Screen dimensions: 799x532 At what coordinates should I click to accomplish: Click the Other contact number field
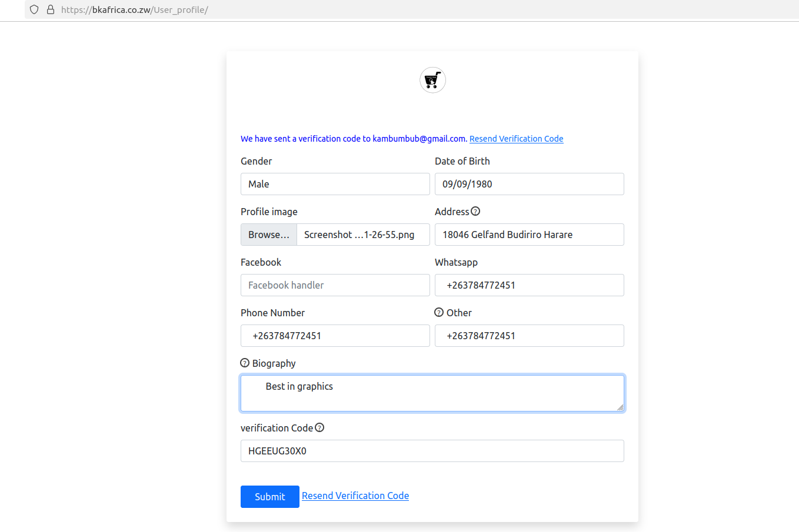point(529,336)
